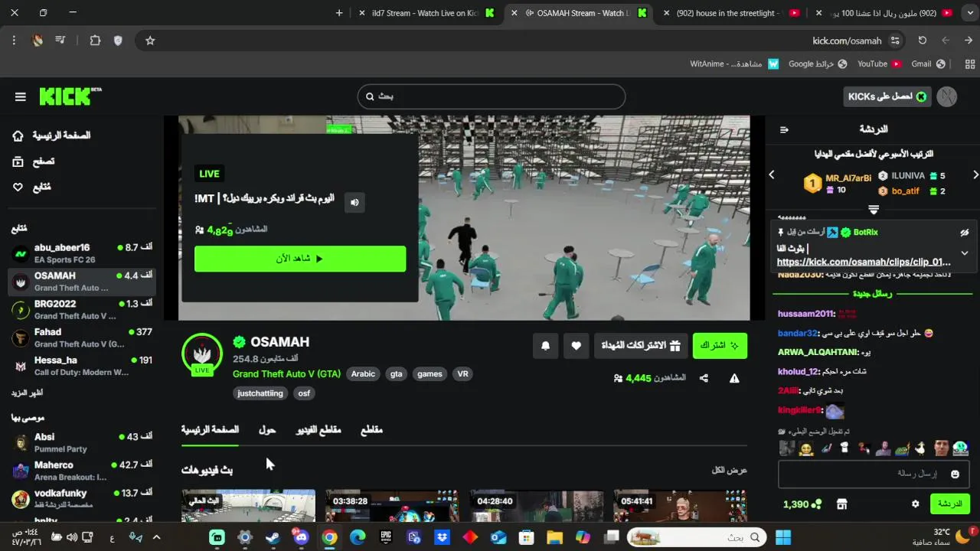Click the OSAMAH live avatar
Image resolution: width=980 pixels, height=551 pixels.
pos(202,354)
